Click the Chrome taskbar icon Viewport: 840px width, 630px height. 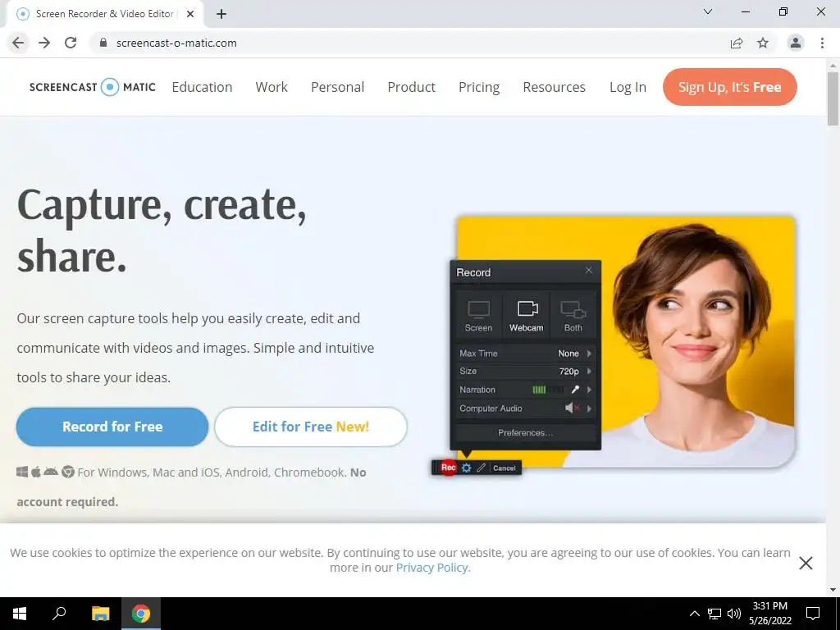141,614
